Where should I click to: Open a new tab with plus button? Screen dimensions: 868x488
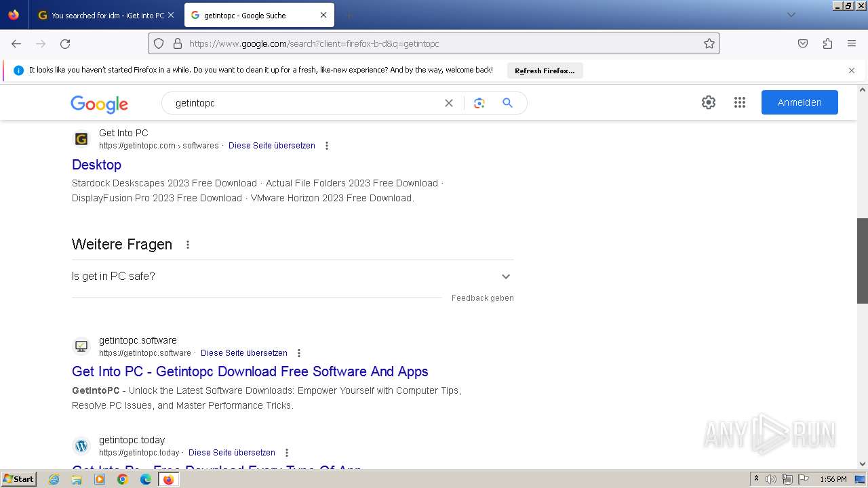coord(349,15)
